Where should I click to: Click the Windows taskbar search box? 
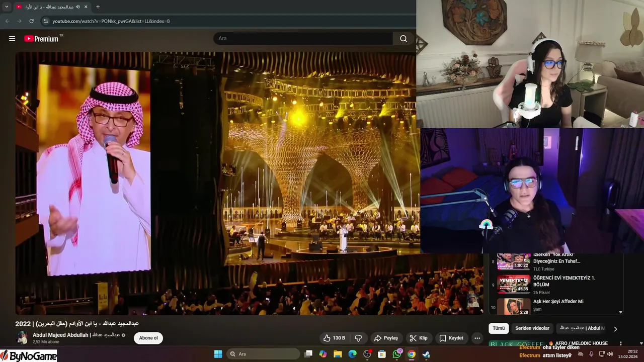coord(263,354)
